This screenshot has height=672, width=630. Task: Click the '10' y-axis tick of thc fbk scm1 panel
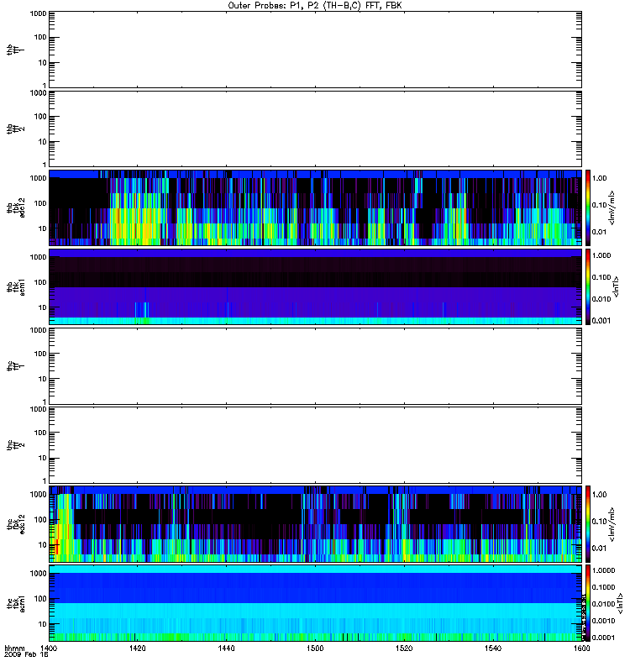tap(43, 624)
